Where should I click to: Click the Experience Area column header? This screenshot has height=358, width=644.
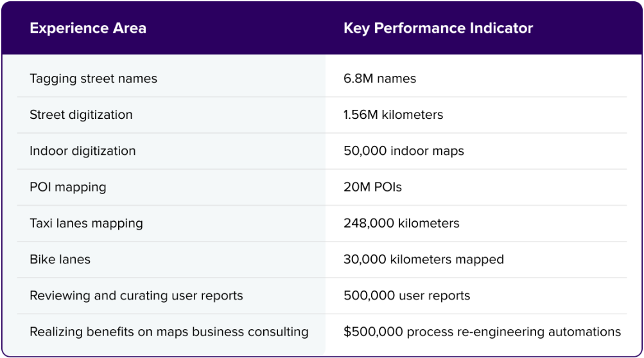[x=88, y=28]
